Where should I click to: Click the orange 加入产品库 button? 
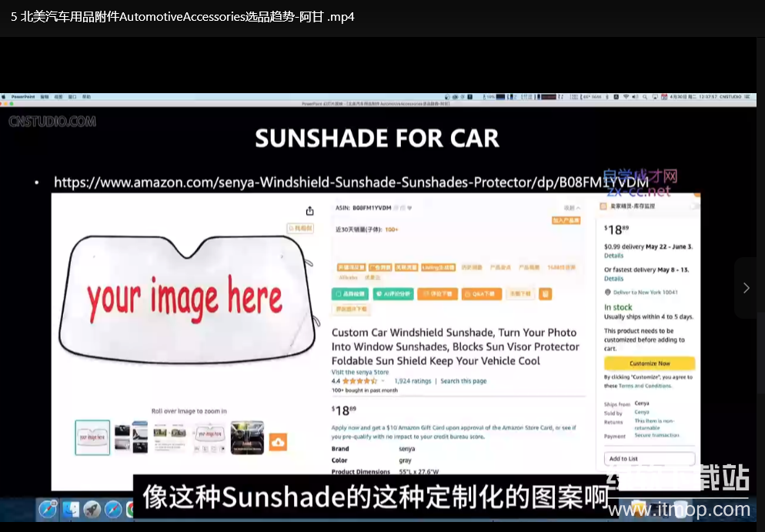pos(566,221)
